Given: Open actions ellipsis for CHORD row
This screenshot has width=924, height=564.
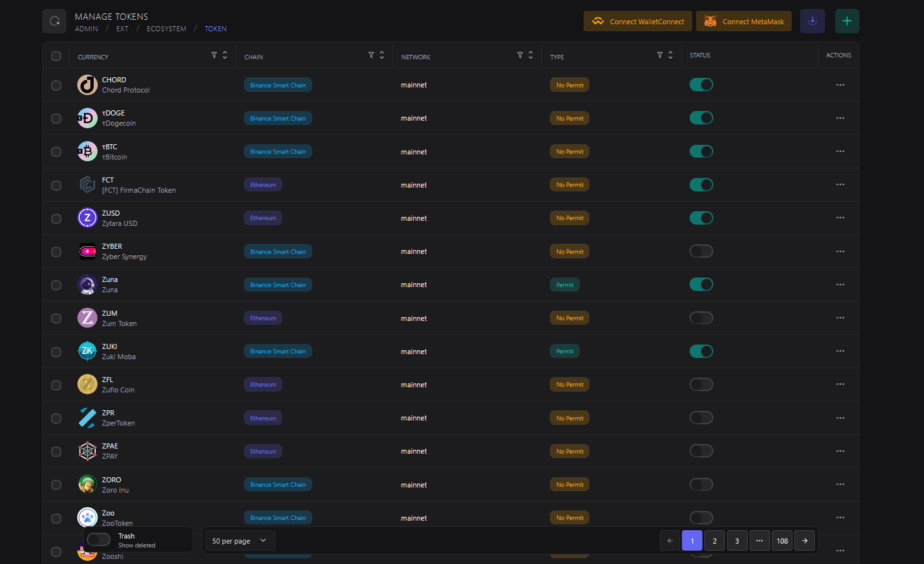Looking at the screenshot, I should 840,85.
